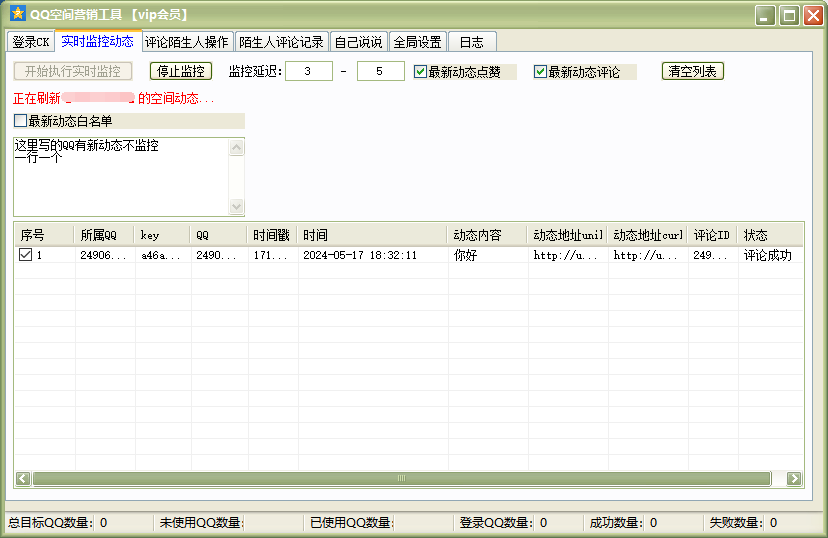Toggle the row 1 checkbox in the list
Image resolution: width=828 pixels, height=538 pixels.
pyautogui.click(x=25, y=254)
